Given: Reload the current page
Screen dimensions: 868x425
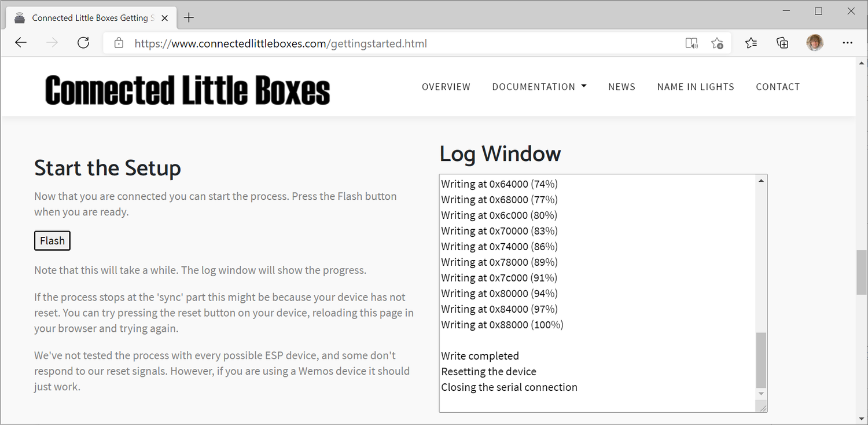Looking at the screenshot, I should (x=83, y=43).
